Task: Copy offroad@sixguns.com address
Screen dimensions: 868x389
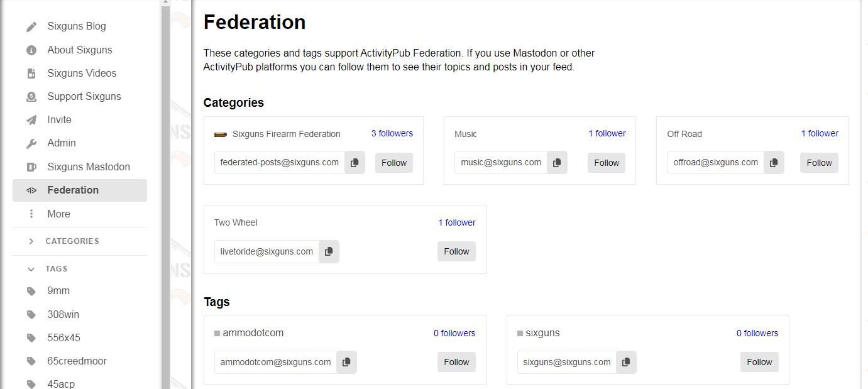Action: [774, 163]
